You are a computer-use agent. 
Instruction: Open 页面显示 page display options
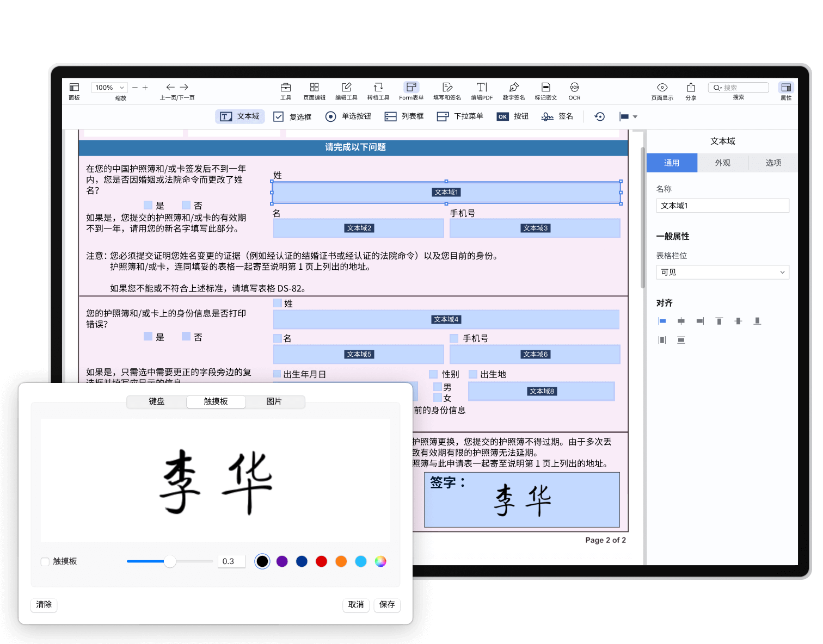[x=662, y=88]
